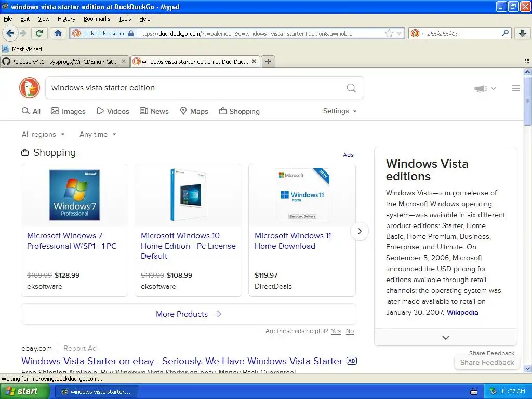Open Windows 10 Home product image
Viewport: 532px width, 399px height.
pyautogui.click(x=188, y=195)
